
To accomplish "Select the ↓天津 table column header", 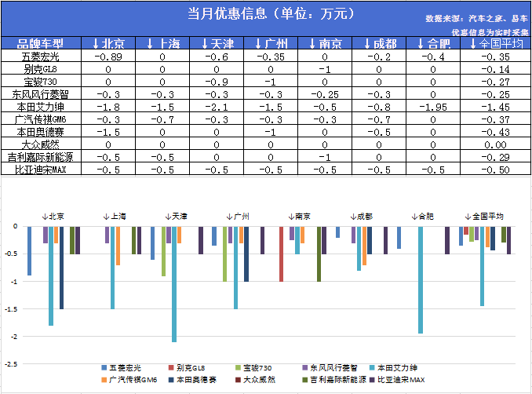I will pos(217,43).
